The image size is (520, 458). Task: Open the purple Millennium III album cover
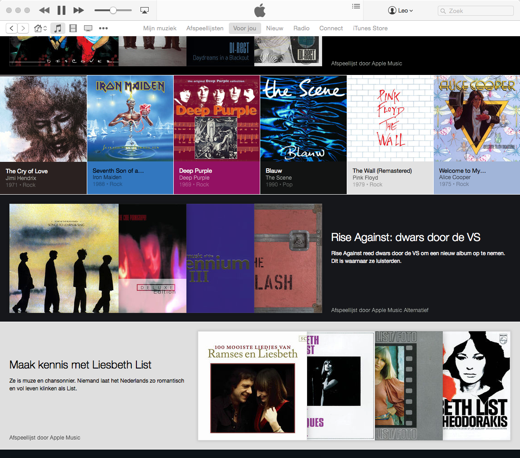coord(220,259)
